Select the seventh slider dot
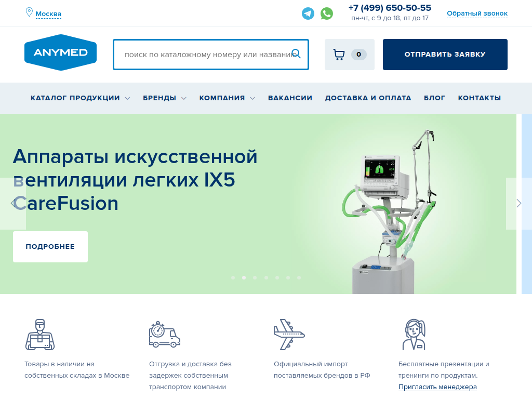This screenshot has width=532, height=399. 299,277
